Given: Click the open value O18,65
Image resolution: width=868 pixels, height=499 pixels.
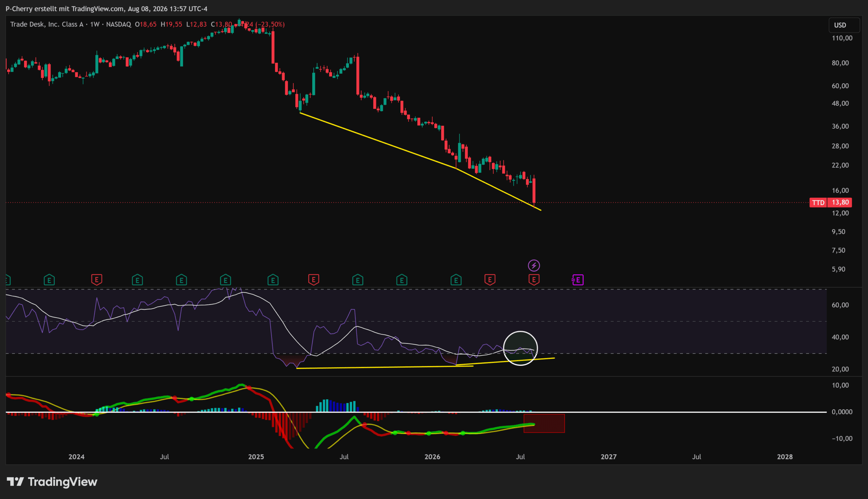Looking at the screenshot, I should [146, 24].
